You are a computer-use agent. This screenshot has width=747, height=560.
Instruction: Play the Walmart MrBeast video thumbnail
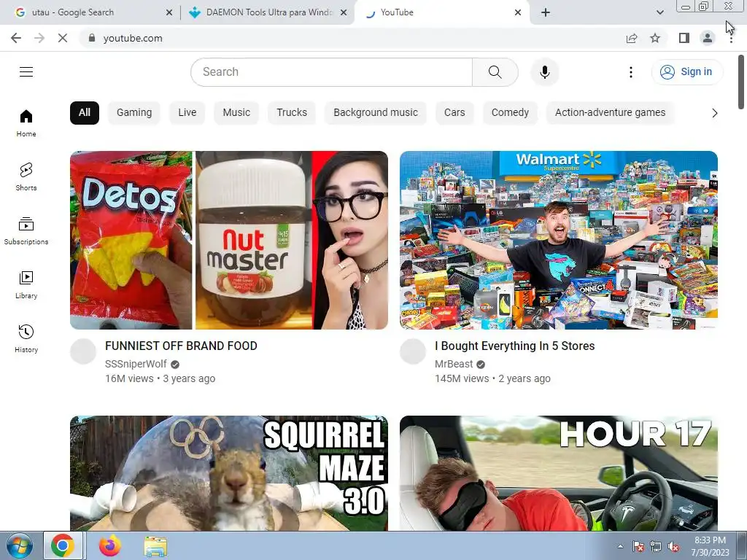coord(558,240)
